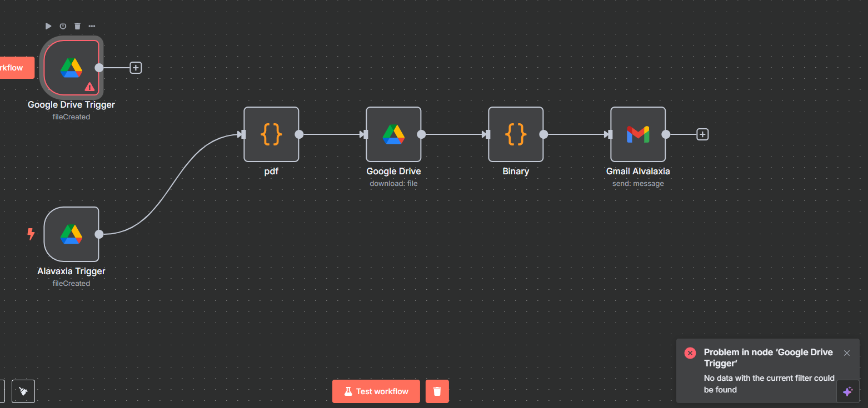Click the output connector of pdf node
The height and width of the screenshot is (408, 868).
coord(299,134)
